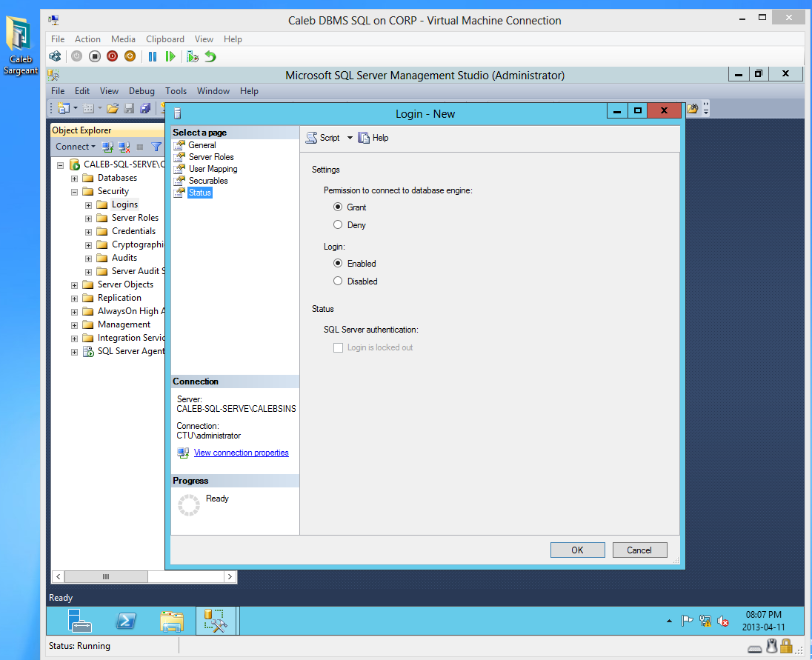The image size is (812, 660).
Task: Select the Grant radio button
Action: 338,207
